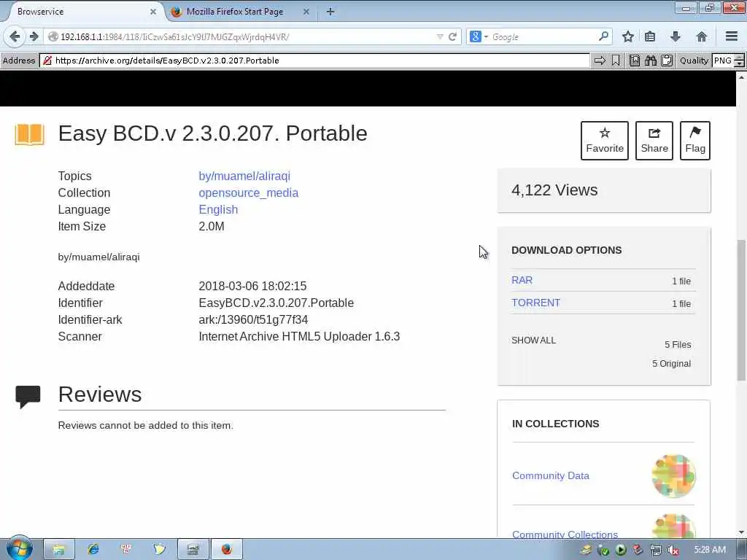This screenshot has width=747, height=560.
Task: Click the 2018-03-06 18:02:15 added date
Action: click(x=252, y=286)
